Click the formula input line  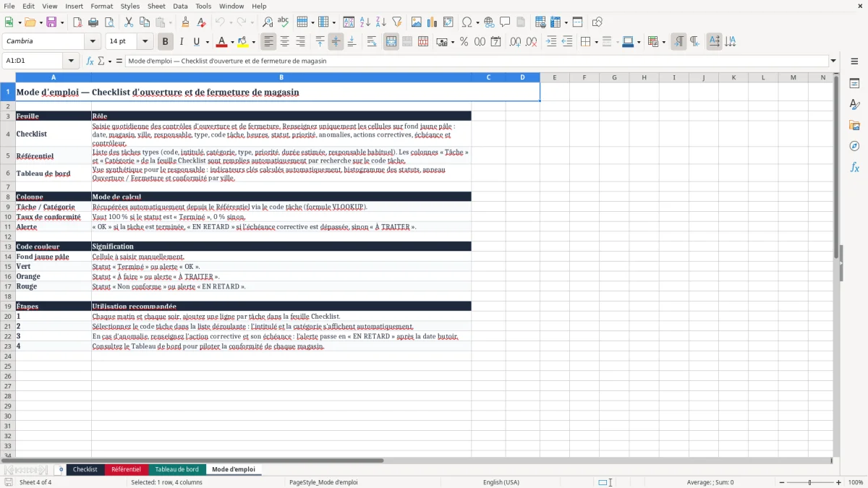click(477, 61)
